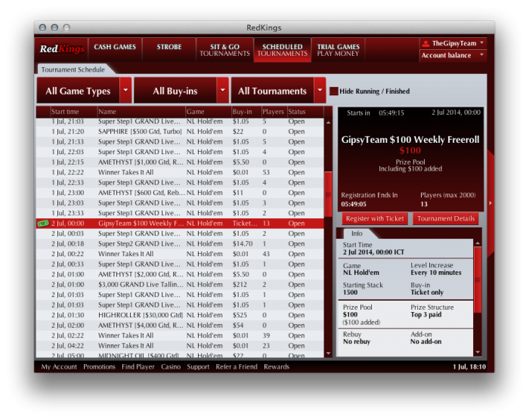Click Refer a Friend link
This screenshot has height=420, width=529.
[237, 366]
